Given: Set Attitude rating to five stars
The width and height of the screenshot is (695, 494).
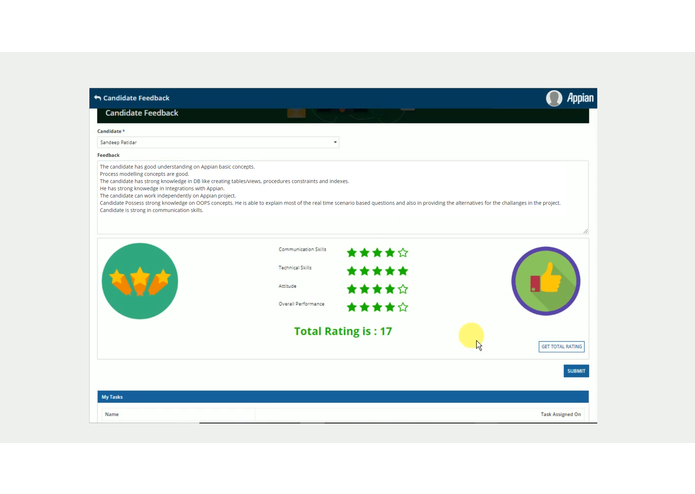Looking at the screenshot, I should point(403,289).
